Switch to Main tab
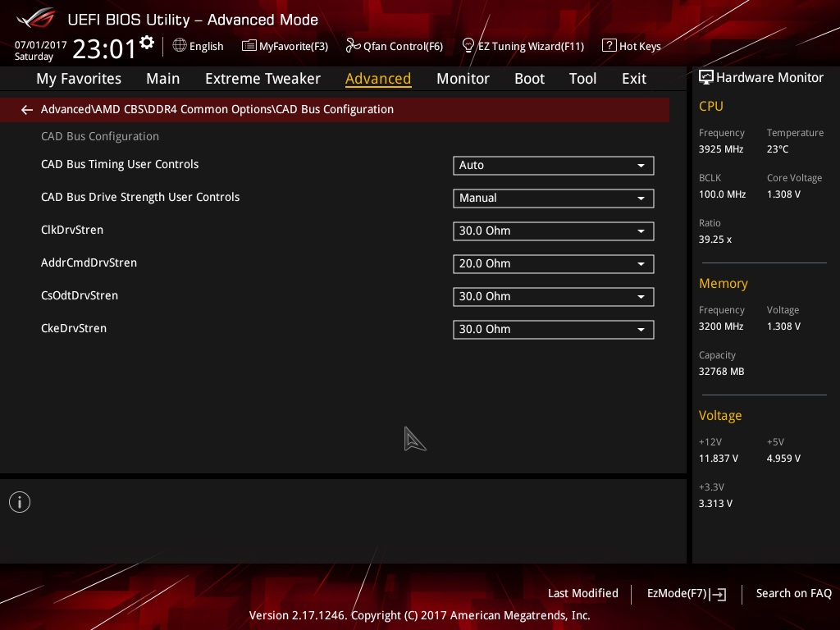Viewport: 840px width, 630px height. (163, 79)
